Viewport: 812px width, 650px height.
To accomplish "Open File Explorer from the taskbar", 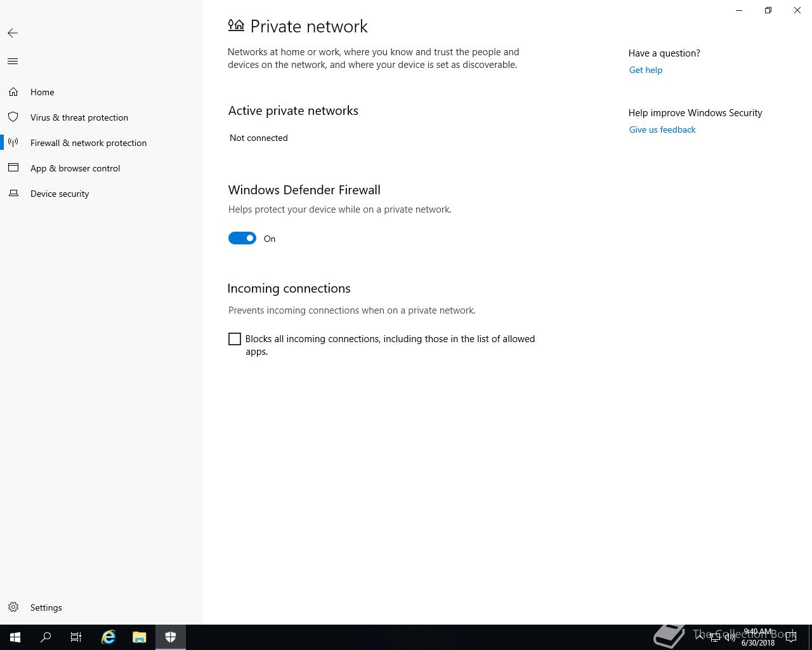I will click(x=140, y=637).
